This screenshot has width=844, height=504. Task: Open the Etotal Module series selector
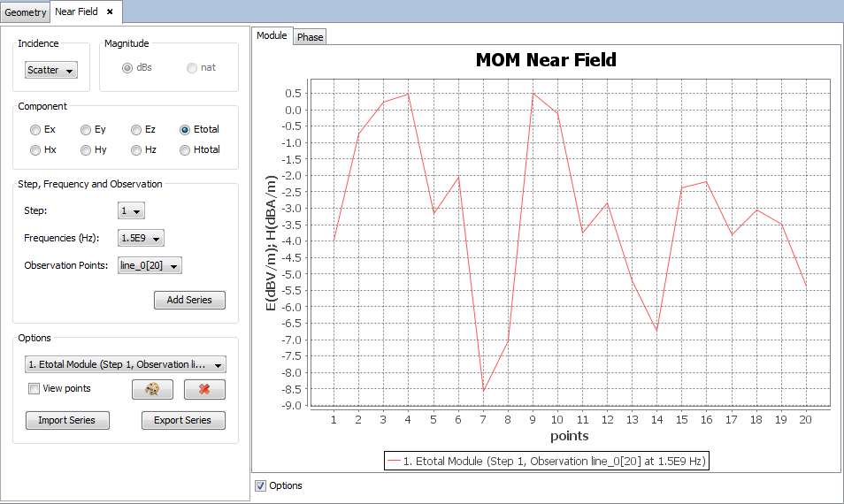[126, 364]
